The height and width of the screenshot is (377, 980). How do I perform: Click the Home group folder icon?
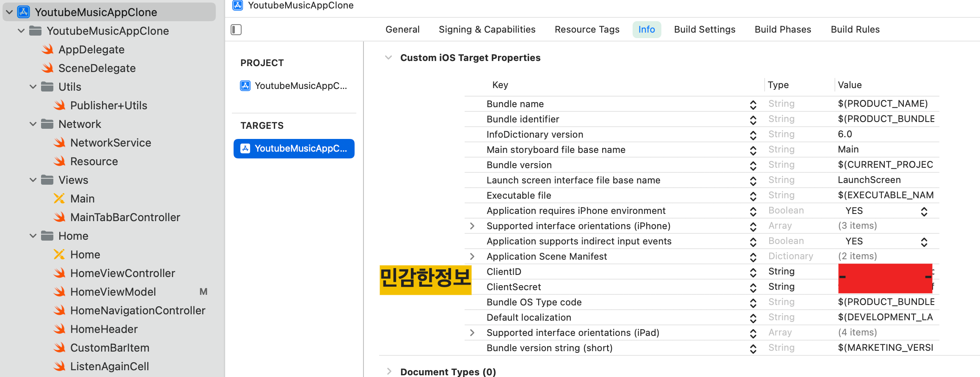(47, 236)
